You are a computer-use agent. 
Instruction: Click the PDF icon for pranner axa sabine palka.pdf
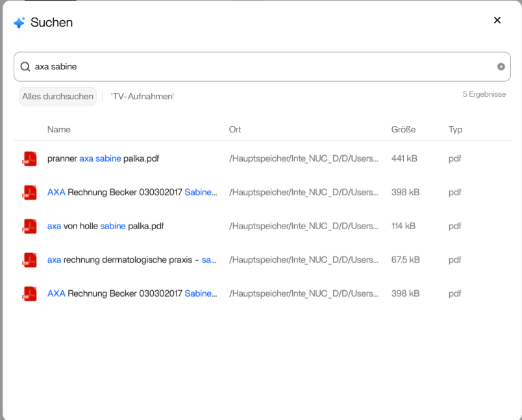29,158
